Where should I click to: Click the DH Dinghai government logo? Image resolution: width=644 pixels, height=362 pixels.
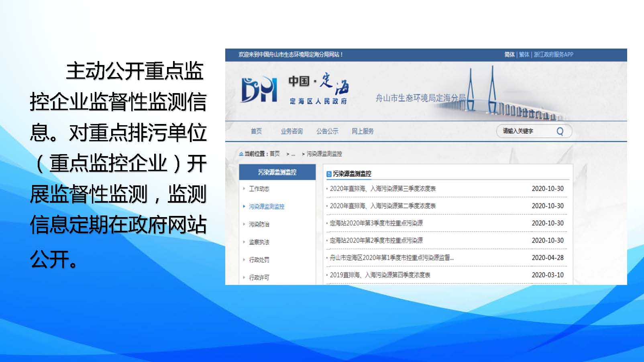259,89
